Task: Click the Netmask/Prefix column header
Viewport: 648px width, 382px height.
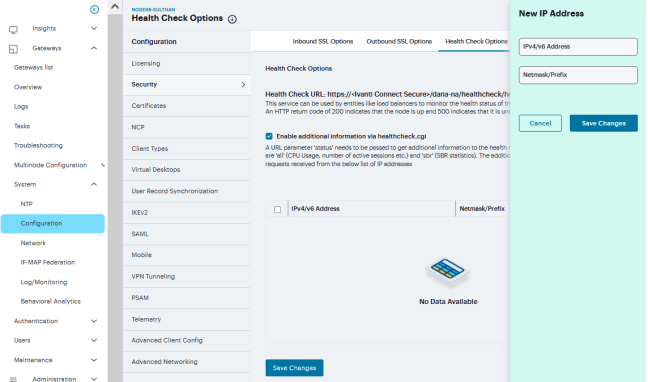Action: 482,209
